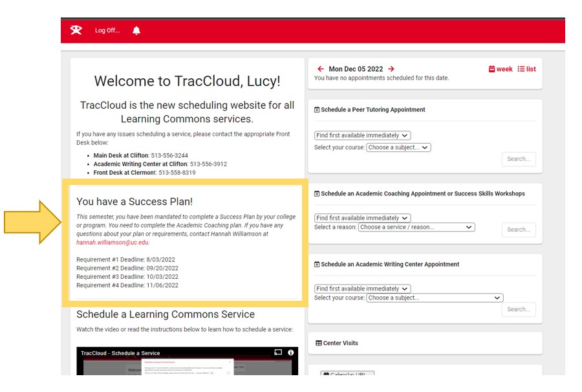Click the Peer Tutoring Appointment calendar icon

316,109
